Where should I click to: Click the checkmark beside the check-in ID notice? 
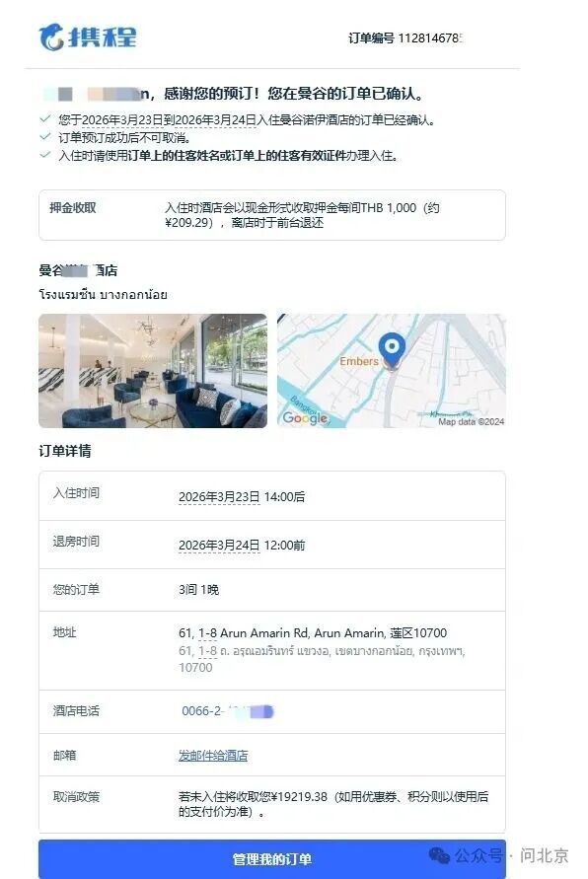tap(44, 155)
